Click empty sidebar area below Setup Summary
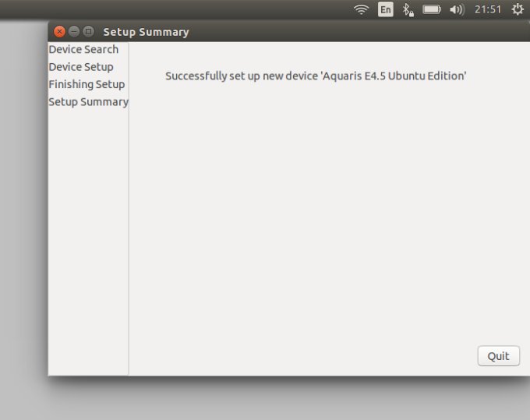The width and height of the screenshot is (530, 420). point(88,234)
